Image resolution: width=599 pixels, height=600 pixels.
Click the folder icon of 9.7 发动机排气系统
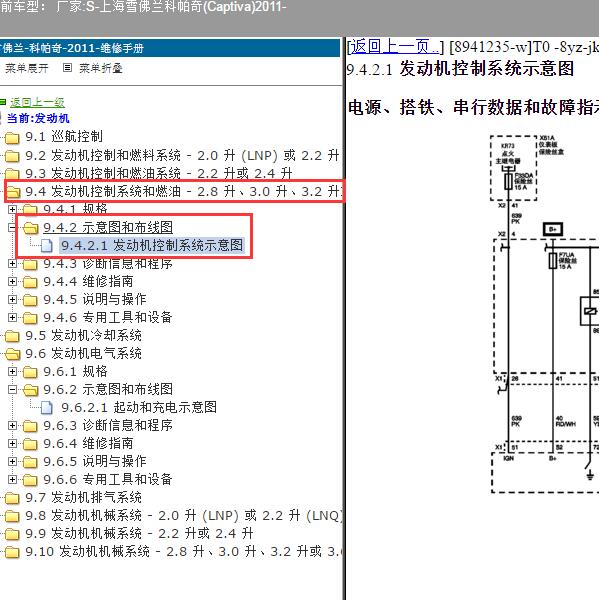[12, 498]
